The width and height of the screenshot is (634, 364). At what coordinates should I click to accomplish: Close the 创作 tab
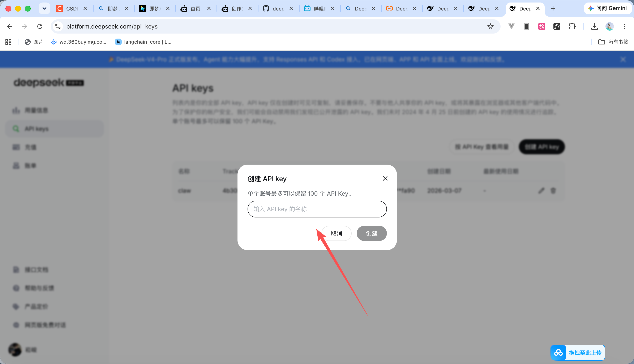click(250, 9)
